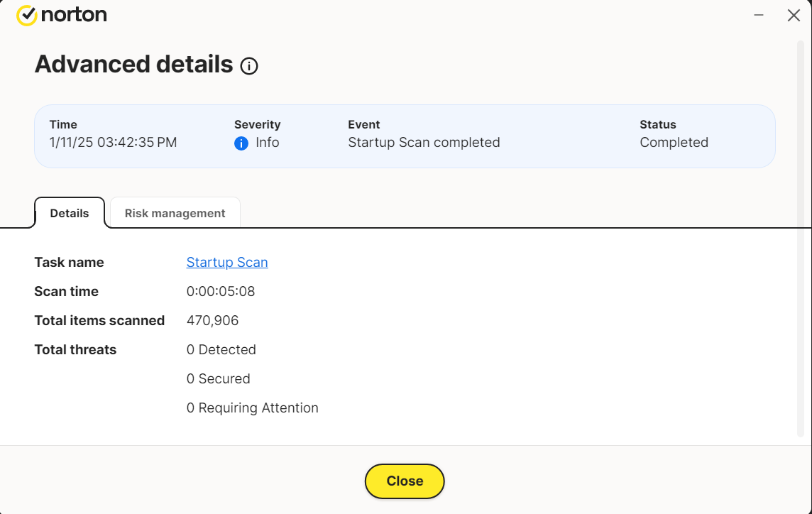The height and width of the screenshot is (514, 812).
Task: Click the scan time value 0:00:05:08
Action: click(221, 291)
